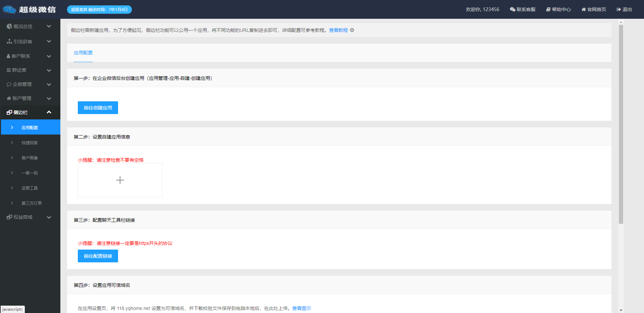Click the 帮助中心 text link
644x313 pixels.
(561, 9)
